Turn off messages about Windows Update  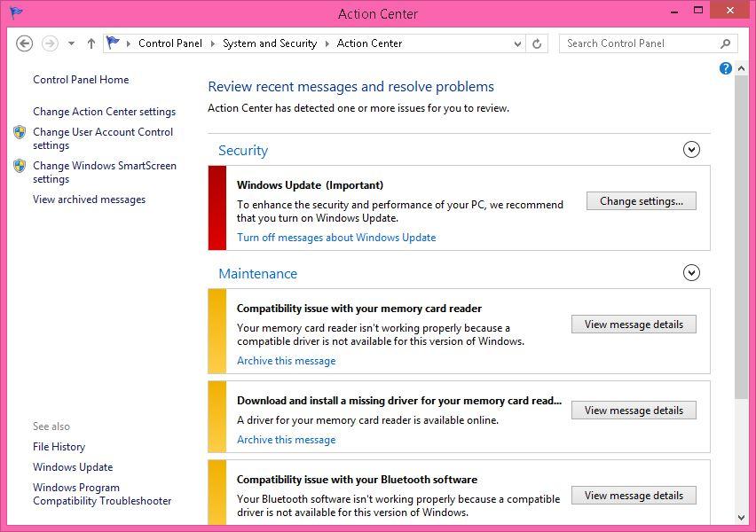[336, 237]
